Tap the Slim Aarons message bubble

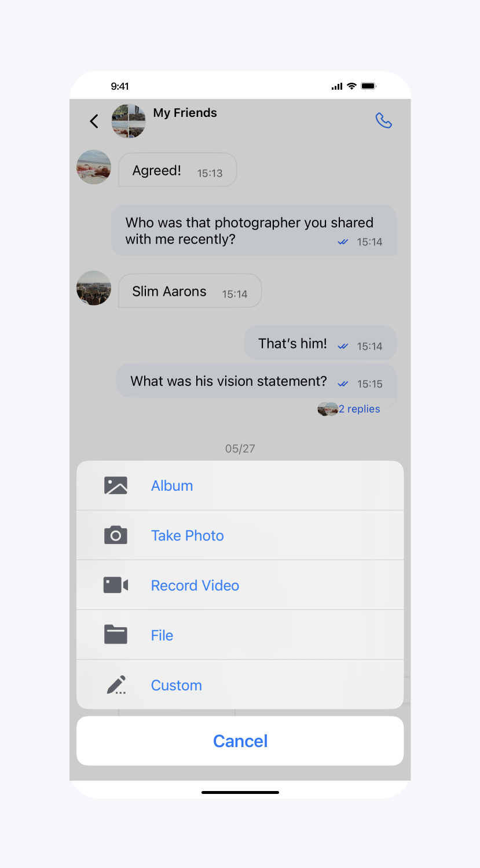(190, 290)
